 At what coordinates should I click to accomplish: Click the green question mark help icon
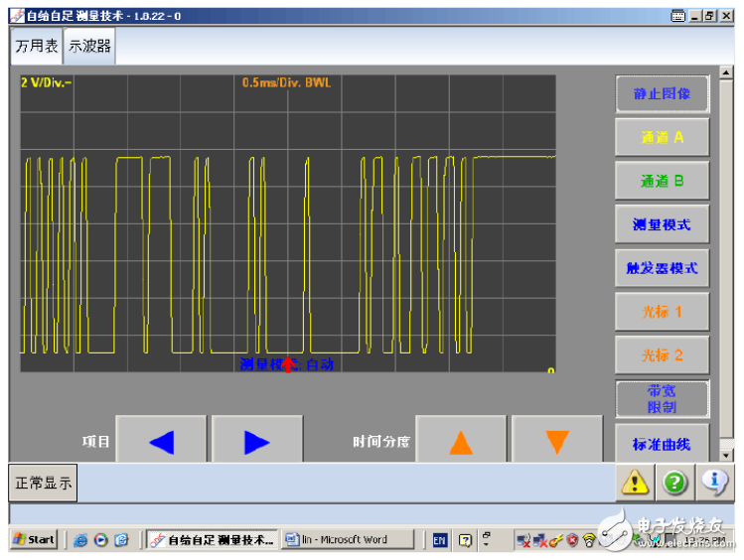pyautogui.click(x=675, y=483)
